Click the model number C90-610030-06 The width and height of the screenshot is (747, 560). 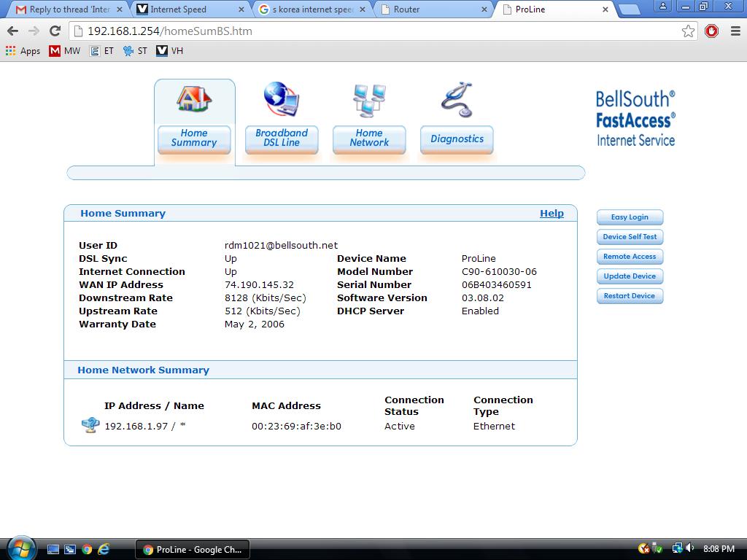(x=499, y=271)
